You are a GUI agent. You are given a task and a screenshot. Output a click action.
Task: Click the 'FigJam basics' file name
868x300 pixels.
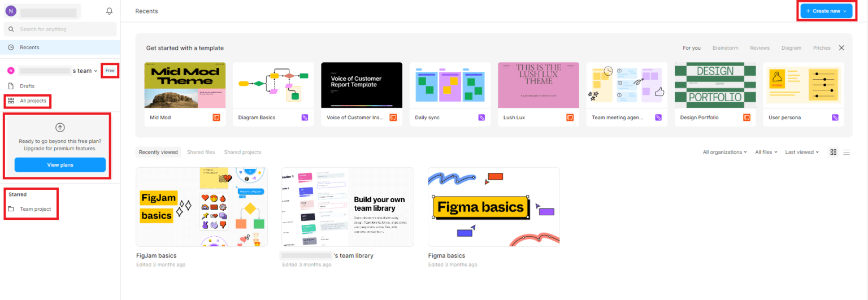[157, 256]
